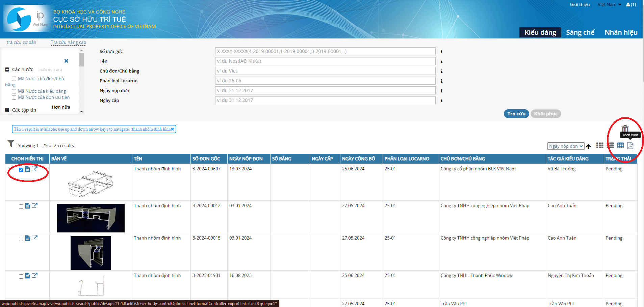Uncheck the selected row for 3-2024-00607
This screenshot has width=644, height=307.
[x=21, y=170]
